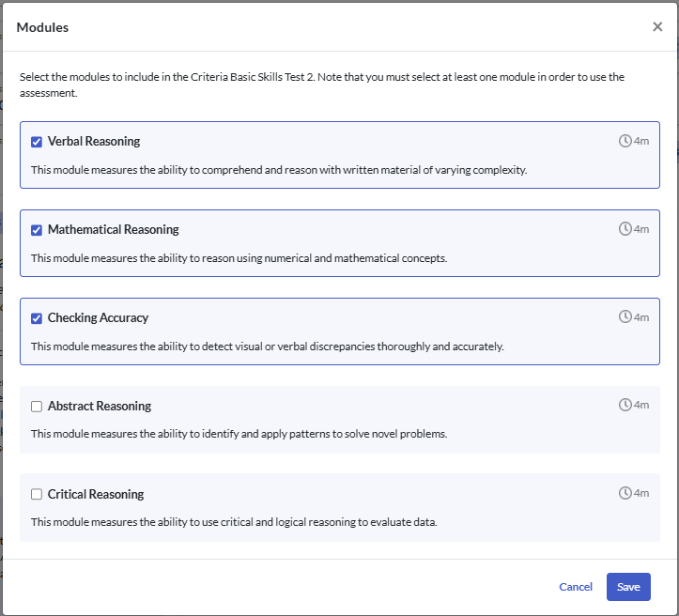Screen dimensions: 679x616
Task: Enable the Abstract Reasoning checkbox
Action: (37, 407)
